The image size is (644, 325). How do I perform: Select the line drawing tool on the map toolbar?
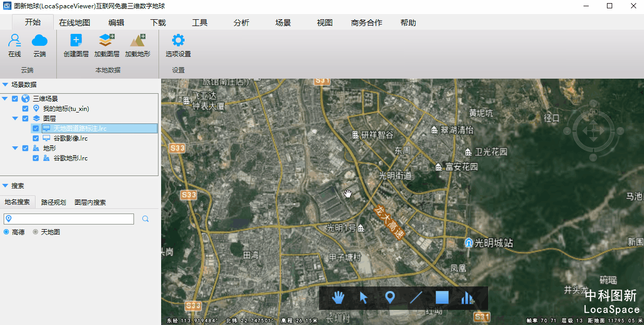point(416,297)
